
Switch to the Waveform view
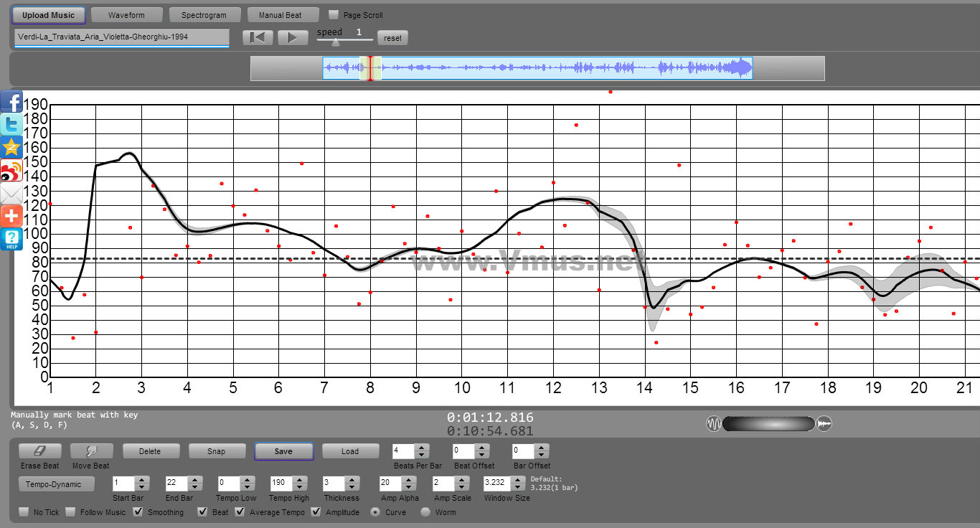(126, 15)
